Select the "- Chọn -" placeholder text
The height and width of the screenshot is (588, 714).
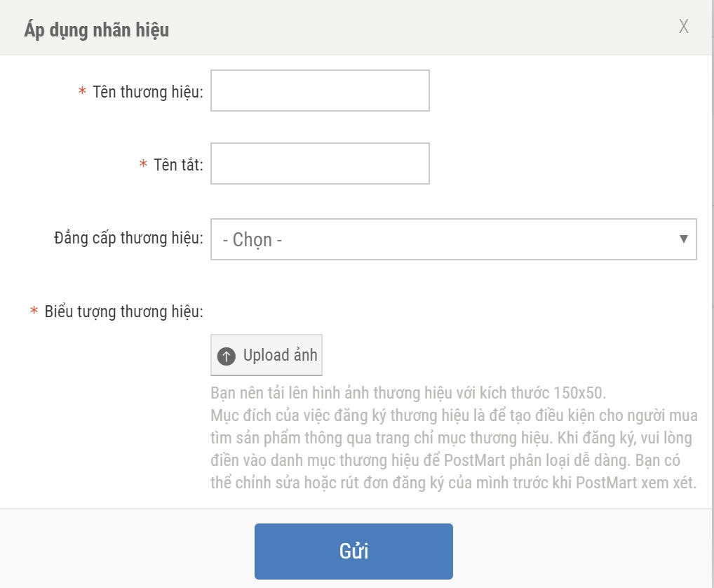(252, 240)
